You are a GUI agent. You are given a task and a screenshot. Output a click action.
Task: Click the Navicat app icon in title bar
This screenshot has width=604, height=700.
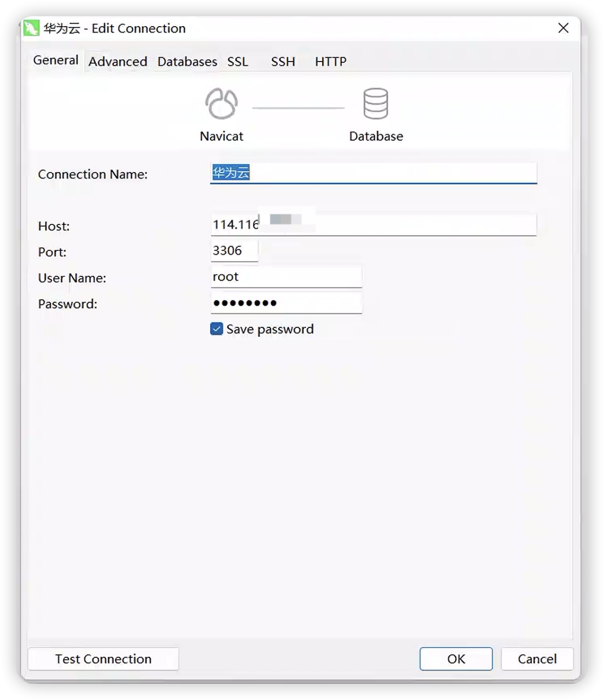(32, 28)
